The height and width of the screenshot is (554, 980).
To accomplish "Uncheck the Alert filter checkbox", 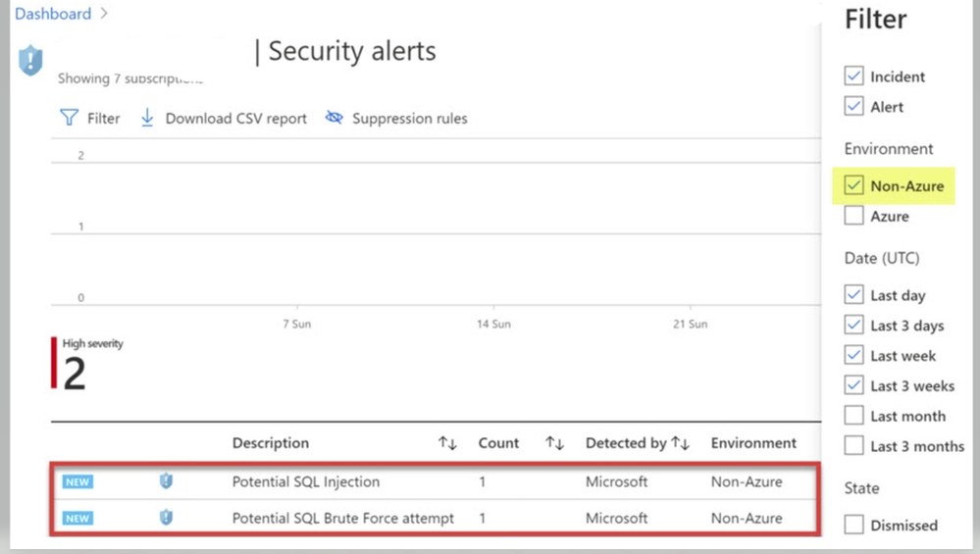I will [853, 106].
